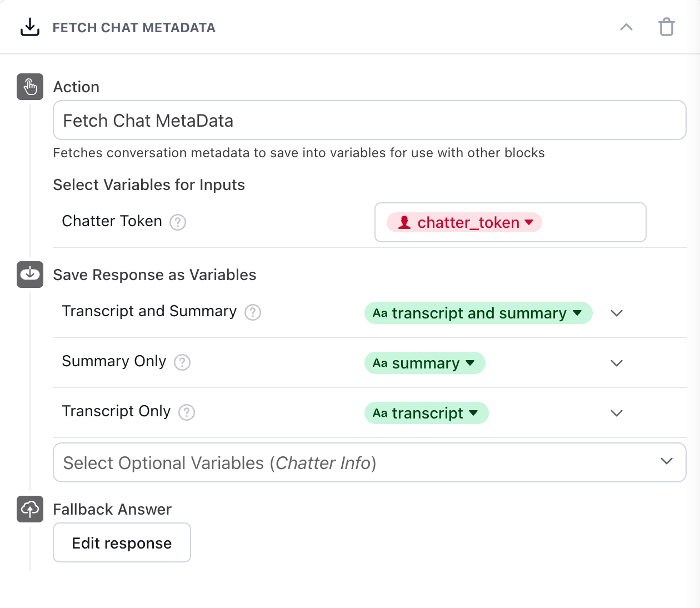Viewport: 700px width, 608px height.
Task: Click the Transcript and Summary help icon
Action: tap(252, 312)
